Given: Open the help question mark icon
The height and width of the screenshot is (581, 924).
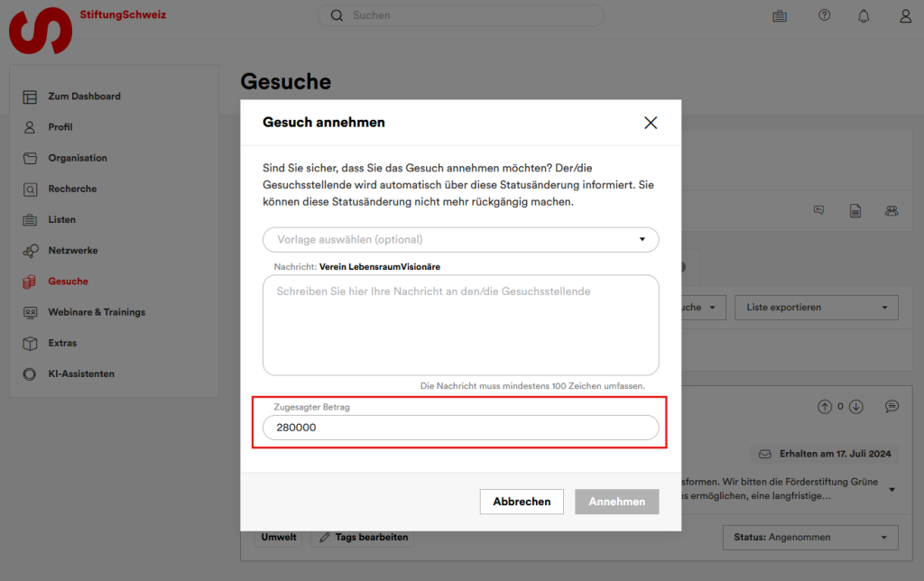Looking at the screenshot, I should pyautogui.click(x=824, y=16).
